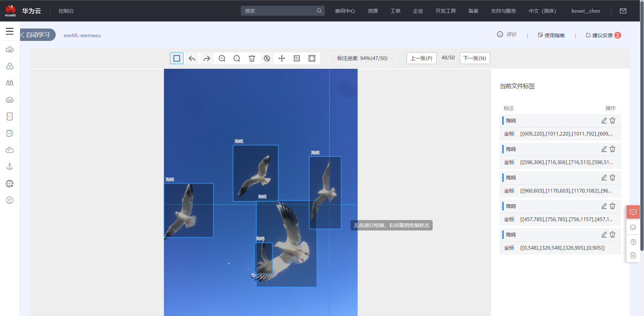Image resolution: width=644 pixels, height=316 pixels.
Task: Open the first cloud service sidebar icon
Action: (10, 50)
